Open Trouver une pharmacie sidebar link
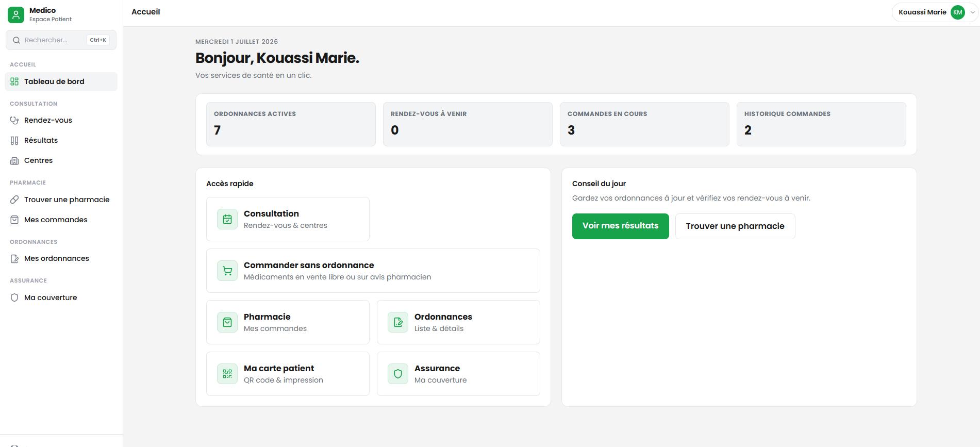Image resolution: width=980 pixels, height=447 pixels. 61,200
